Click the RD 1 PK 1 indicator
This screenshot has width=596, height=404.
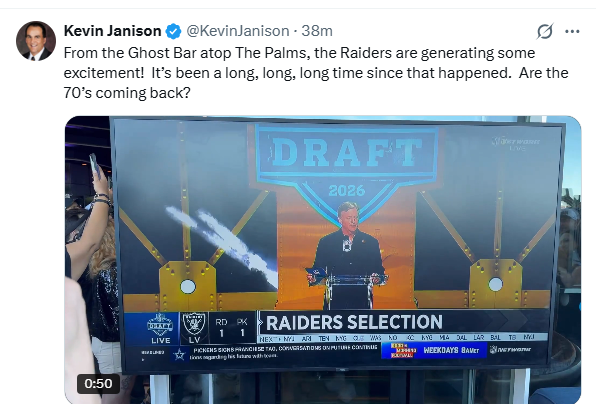231,328
